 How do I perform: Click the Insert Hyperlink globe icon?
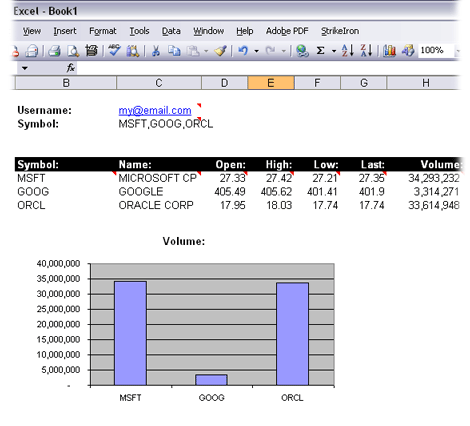click(x=302, y=51)
